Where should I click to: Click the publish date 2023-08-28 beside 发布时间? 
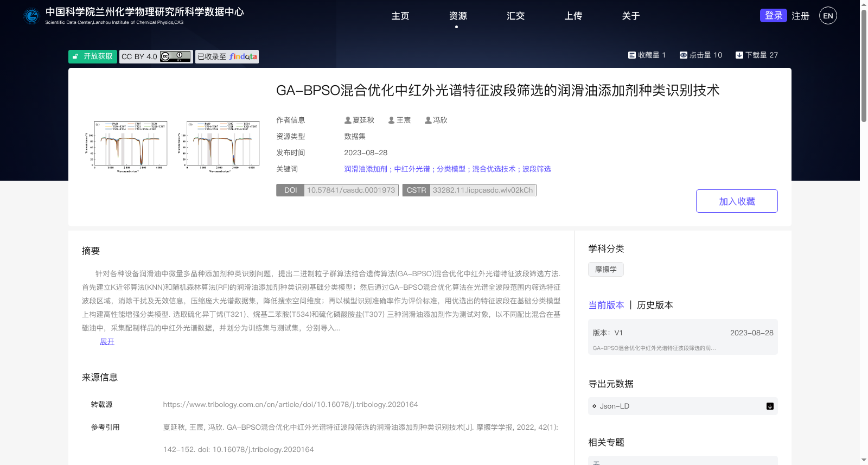click(366, 152)
